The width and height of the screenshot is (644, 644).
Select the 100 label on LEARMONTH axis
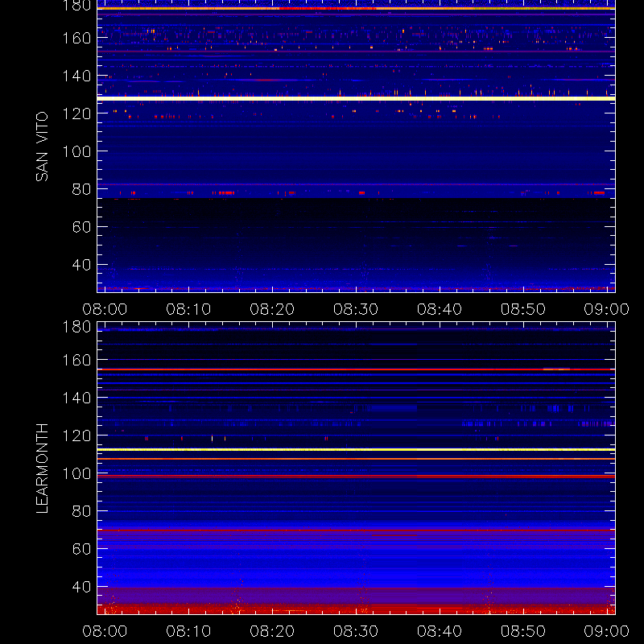(x=76, y=473)
